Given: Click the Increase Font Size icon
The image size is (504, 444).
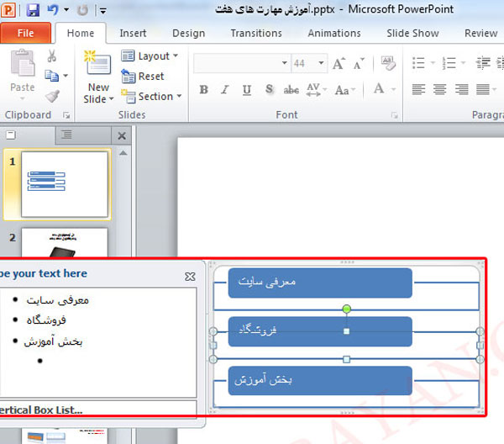Looking at the screenshot, I should pyautogui.click(x=339, y=64).
